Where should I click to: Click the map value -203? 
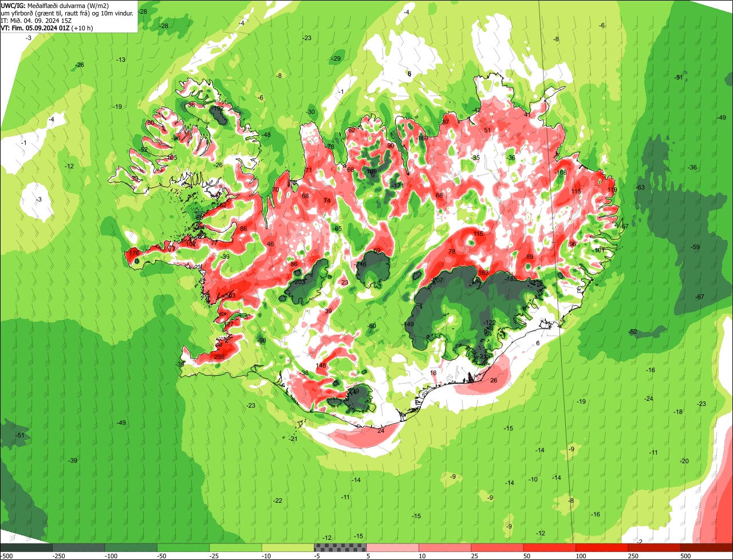tap(299, 282)
